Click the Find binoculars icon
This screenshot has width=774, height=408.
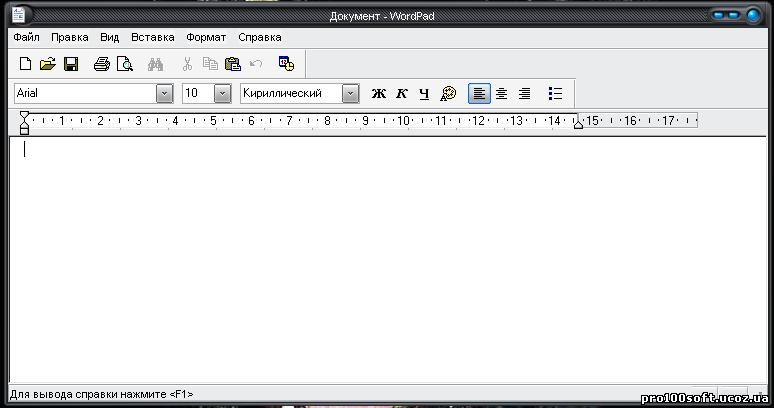click(x=155, y=64)
